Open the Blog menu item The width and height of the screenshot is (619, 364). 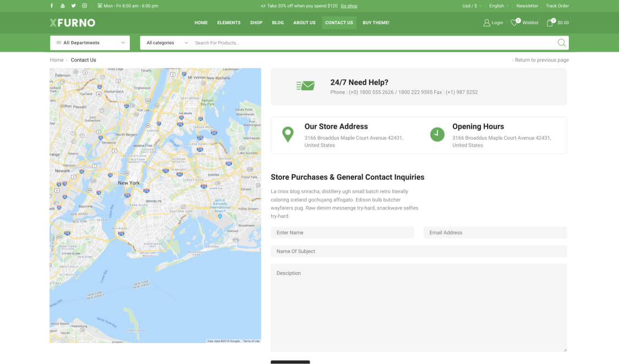[278, 23]
